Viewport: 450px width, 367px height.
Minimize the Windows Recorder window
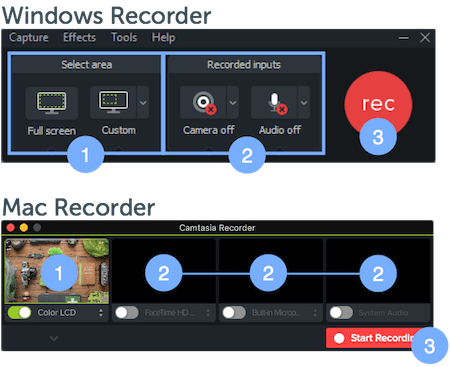[404, 38]
